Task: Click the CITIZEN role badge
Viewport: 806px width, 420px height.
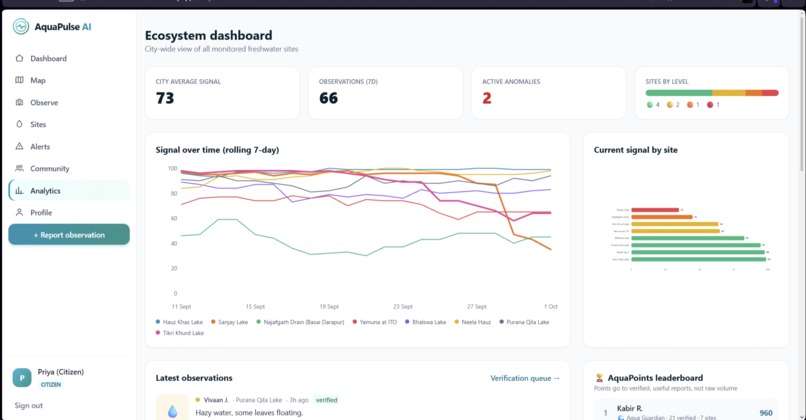Action: click(51, 385)
